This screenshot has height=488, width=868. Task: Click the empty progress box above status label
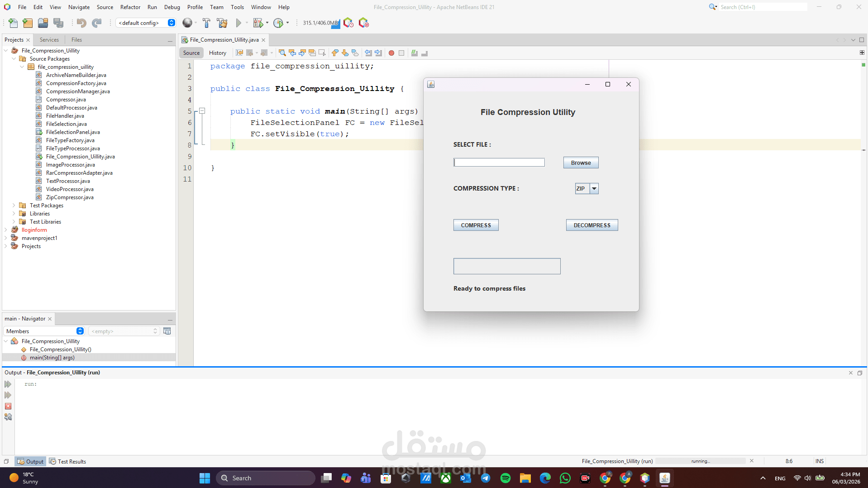507,266
